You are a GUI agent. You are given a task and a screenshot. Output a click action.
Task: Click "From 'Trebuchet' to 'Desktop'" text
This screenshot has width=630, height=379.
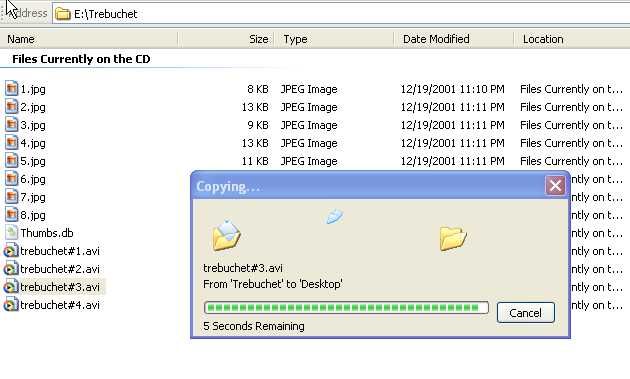point(273,284)
